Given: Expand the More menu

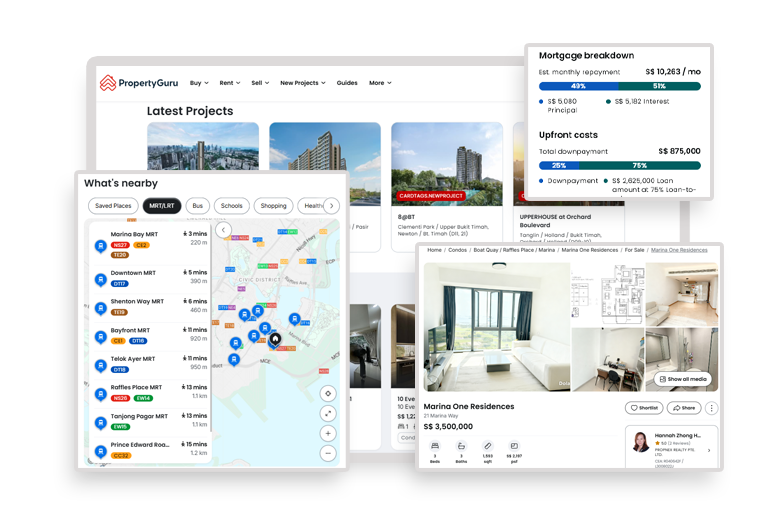Looking at the screenshot, I should click(x=380, y=83).
